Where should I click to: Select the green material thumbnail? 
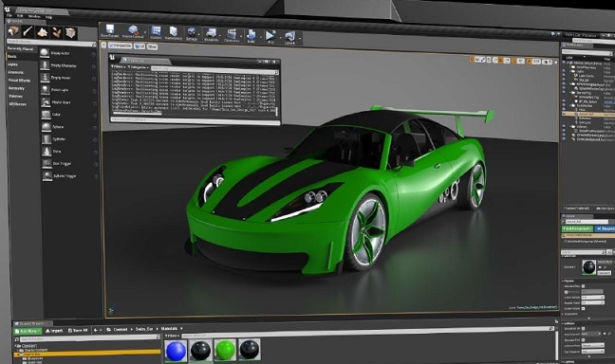tap(226, 350)
